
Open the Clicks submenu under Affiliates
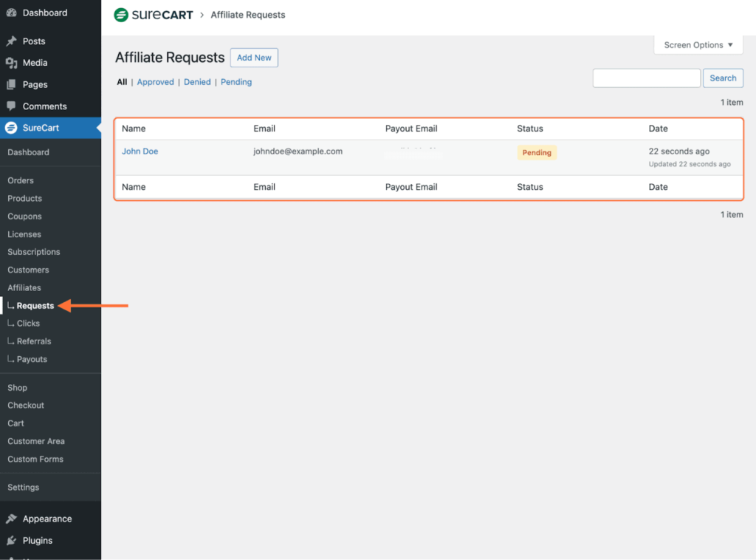point(28,324)
